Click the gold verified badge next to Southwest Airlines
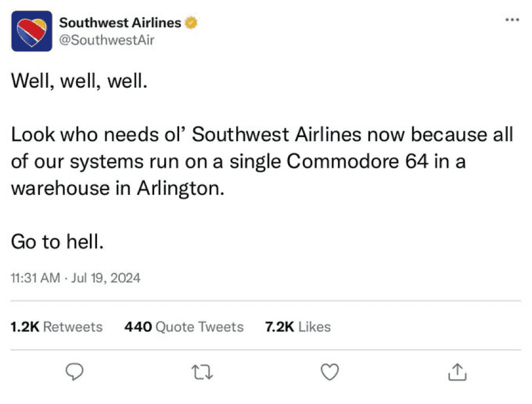Viewport: 532px width, 404px height. [191, 22]
